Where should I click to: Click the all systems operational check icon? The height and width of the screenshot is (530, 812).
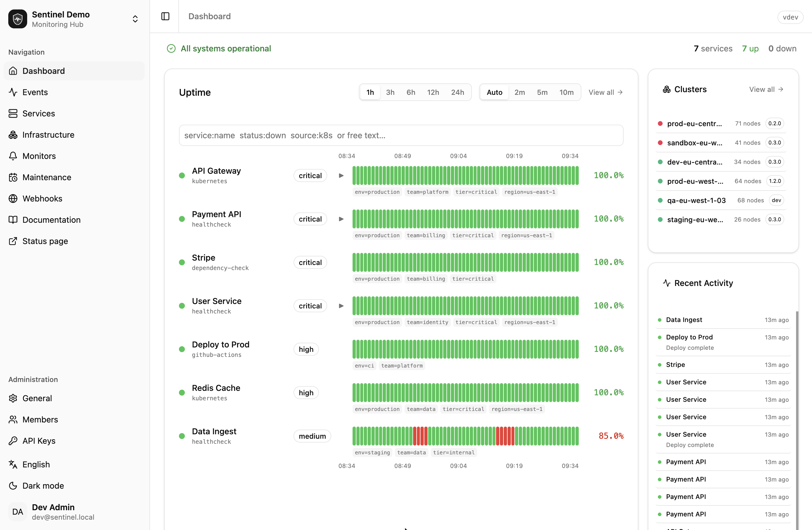tap(171, 48)
